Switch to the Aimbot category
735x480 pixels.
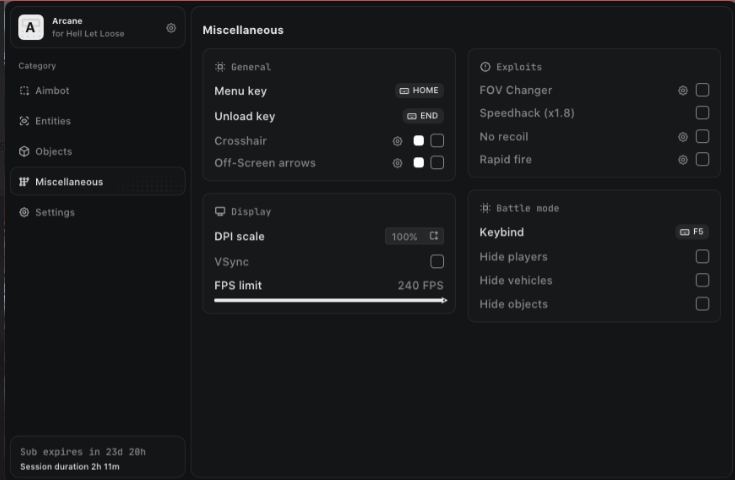tap(52, 91)
